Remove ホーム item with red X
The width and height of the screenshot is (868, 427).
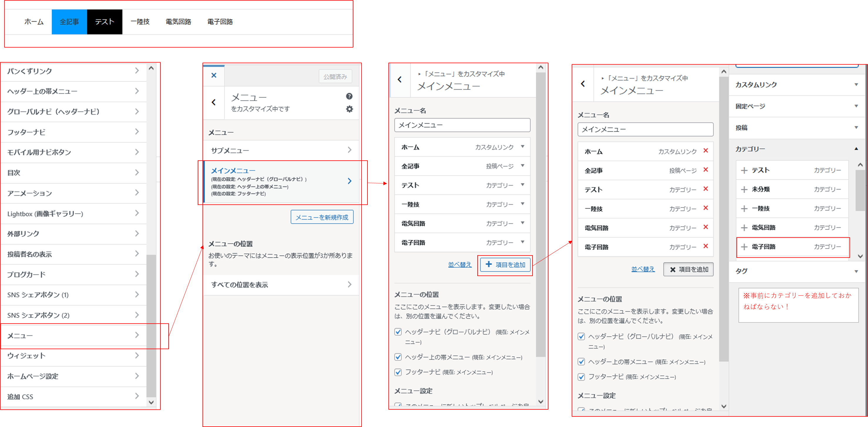[706, 151]
